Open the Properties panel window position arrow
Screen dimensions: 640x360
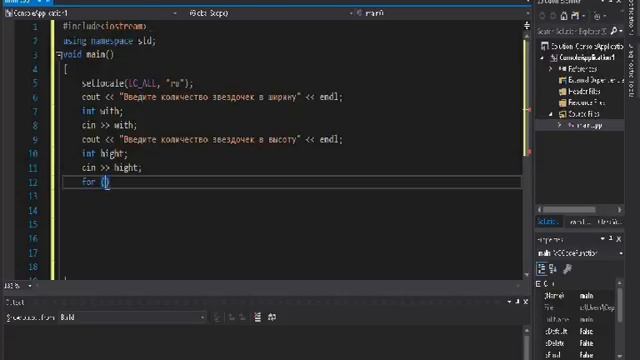tap(602, 238)
